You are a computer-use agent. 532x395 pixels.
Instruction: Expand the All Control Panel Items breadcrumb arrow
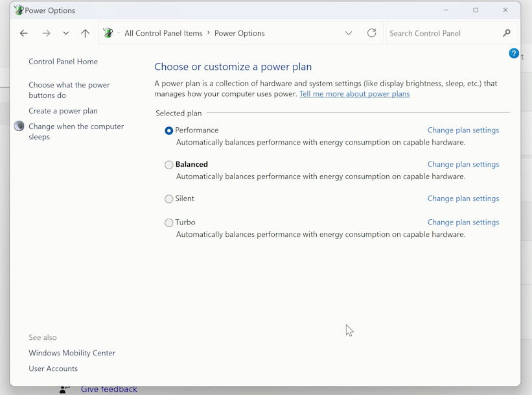tap(209, 33)
